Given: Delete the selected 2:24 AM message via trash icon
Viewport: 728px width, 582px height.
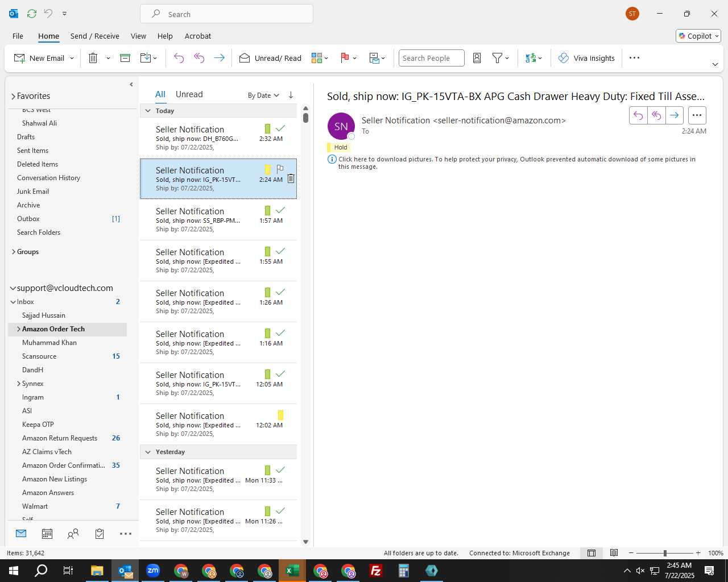Looking at the screenshot, I should 291,178.
